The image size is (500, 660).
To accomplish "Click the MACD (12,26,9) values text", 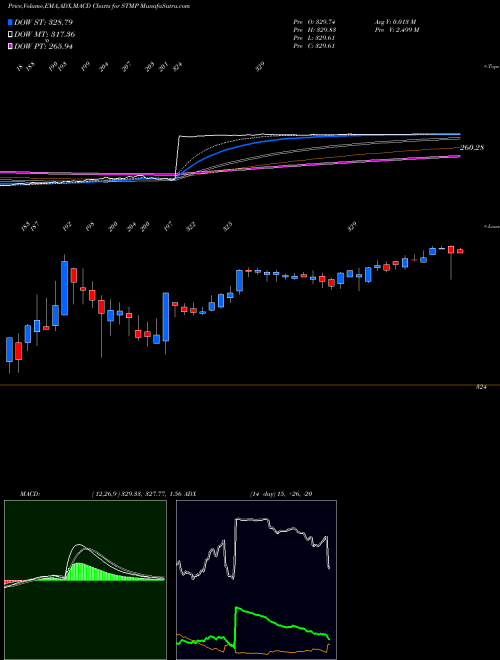I will pos(136,494).
